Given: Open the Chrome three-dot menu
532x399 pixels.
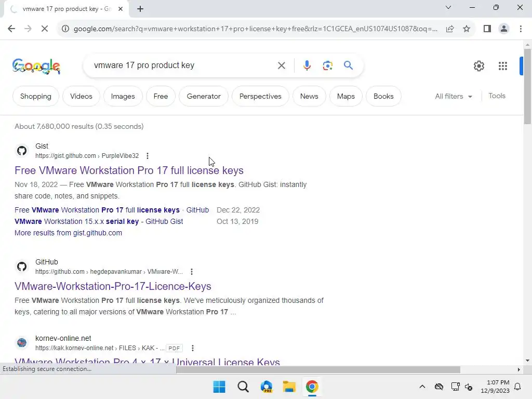Looking at the screenshot, I should (x=521, y=29).
